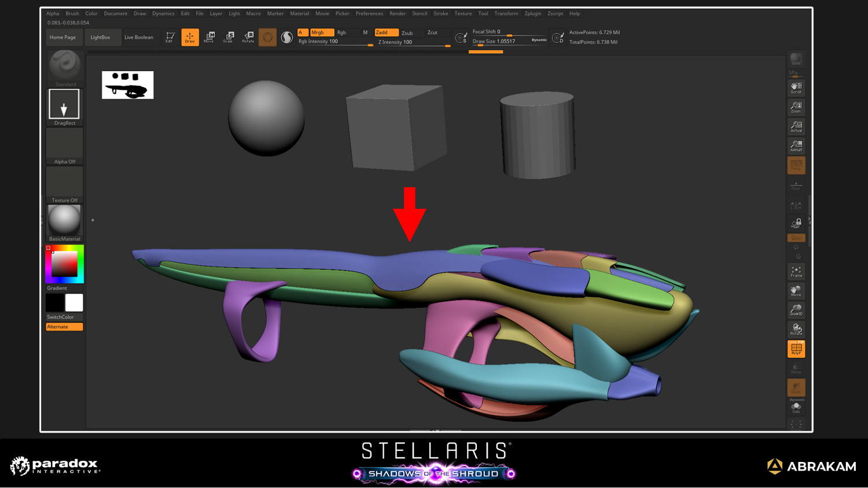Toggle PolyF polyframe display
This screenshot has height=488, width=868.
click(796, 349)
